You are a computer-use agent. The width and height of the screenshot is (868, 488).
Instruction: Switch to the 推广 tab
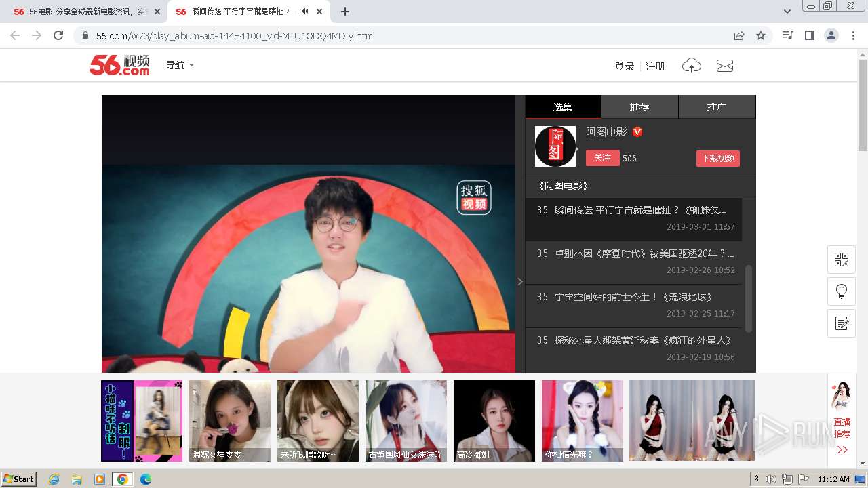pyautogui.click(x=717, y=107)
